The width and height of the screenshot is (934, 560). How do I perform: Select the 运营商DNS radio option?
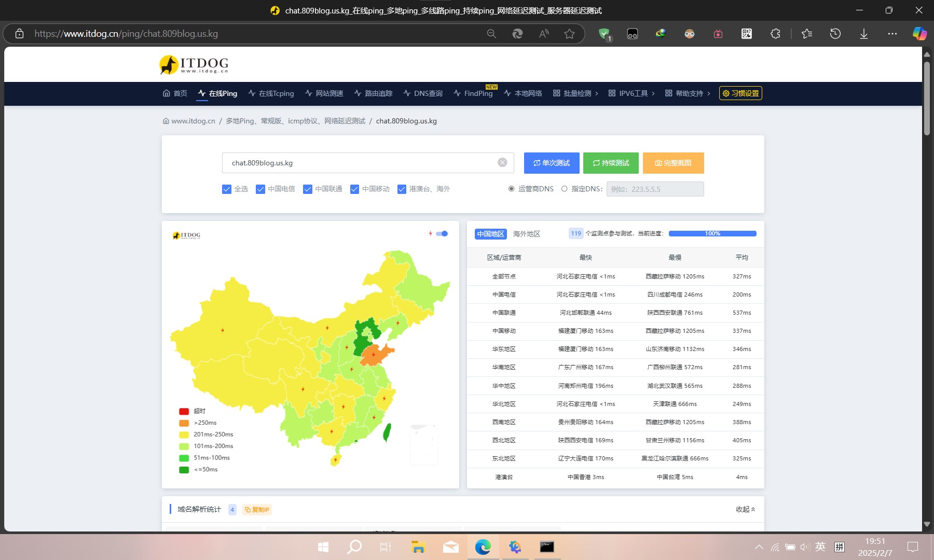tap(512, 189)
